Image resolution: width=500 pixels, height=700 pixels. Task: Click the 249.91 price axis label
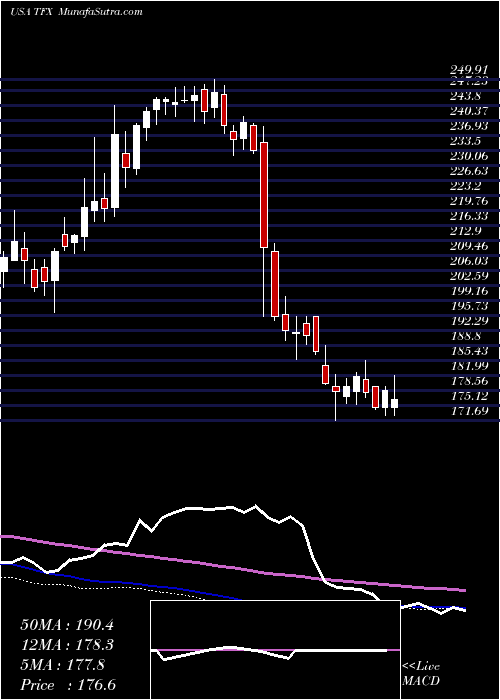[x=468, y=70]
